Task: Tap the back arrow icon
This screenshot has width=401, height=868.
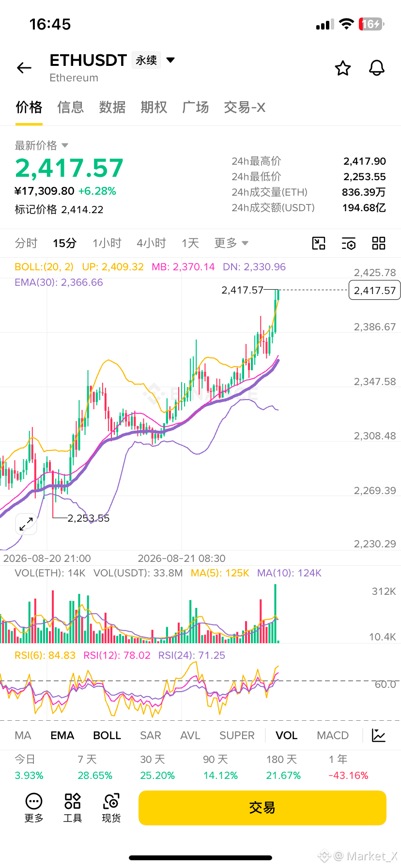Action: [x=24, y=68]
